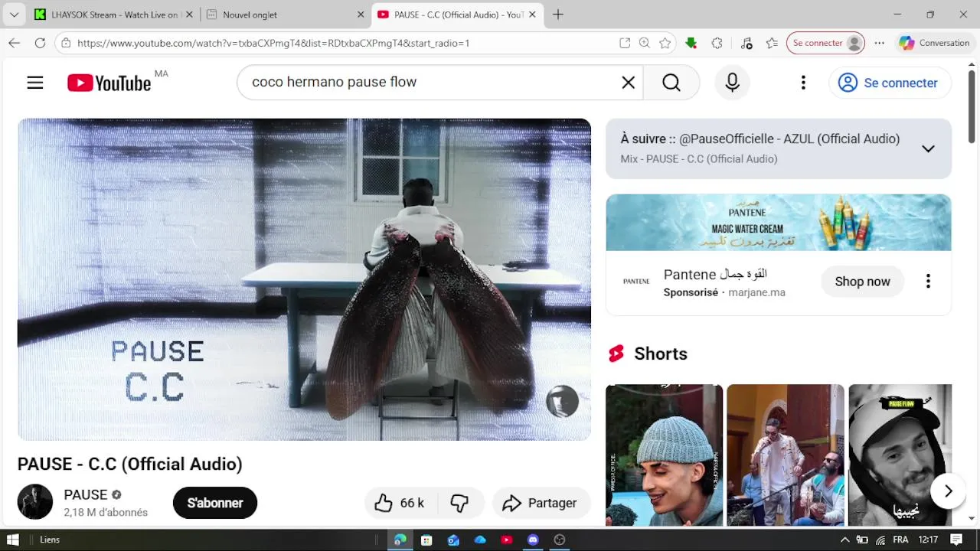Close the Nouvel onglet tab
980x551 pixels.
[x=361, y=15]
